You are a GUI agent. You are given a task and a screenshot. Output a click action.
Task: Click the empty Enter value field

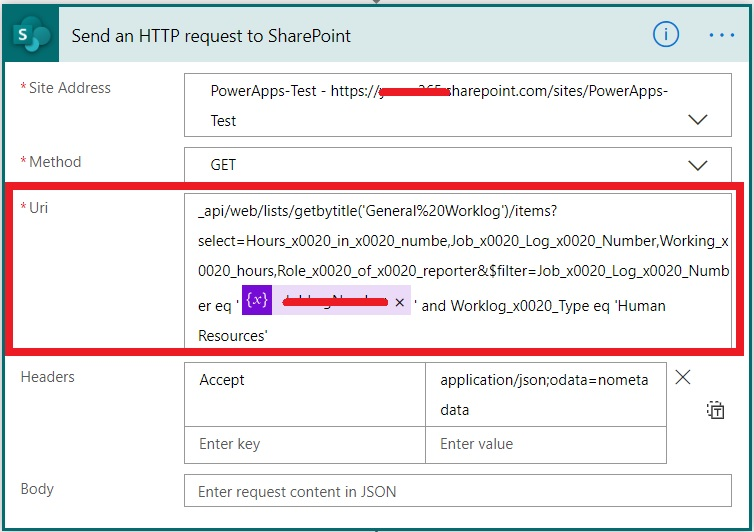tap(545, 444)
